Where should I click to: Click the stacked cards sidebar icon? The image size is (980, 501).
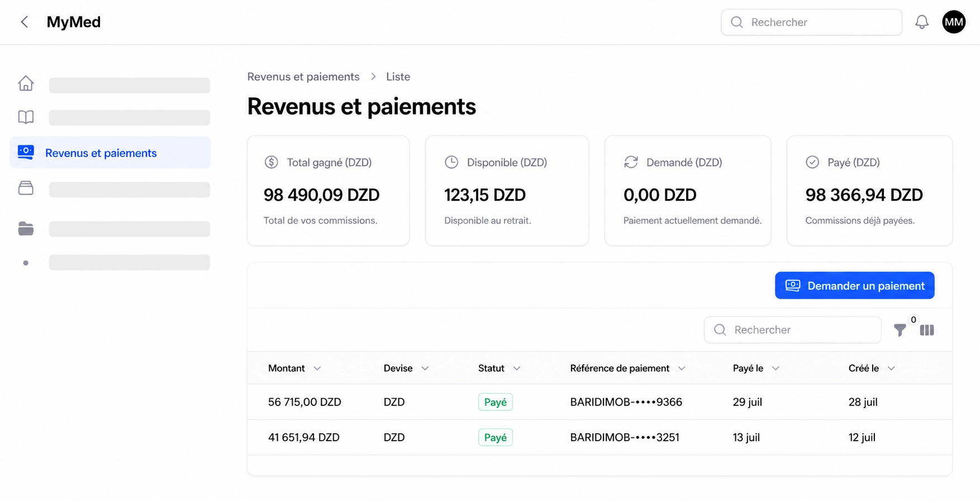pos(26,188)
